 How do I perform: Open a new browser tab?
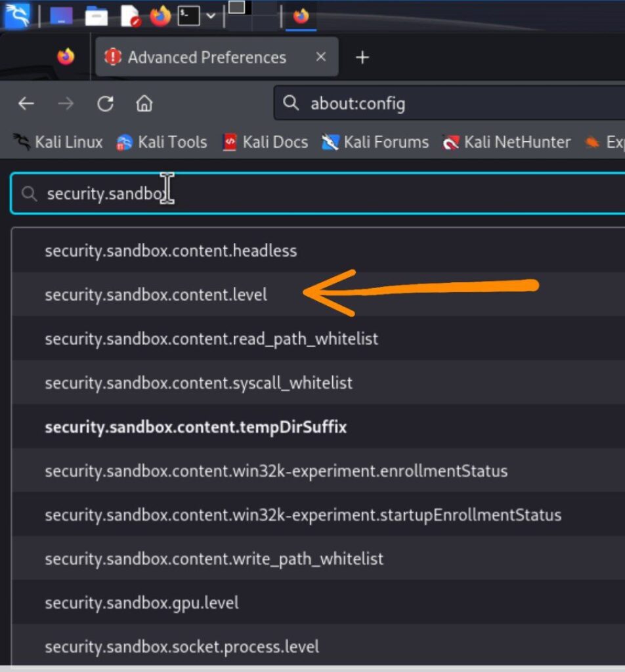click(362, 57)
